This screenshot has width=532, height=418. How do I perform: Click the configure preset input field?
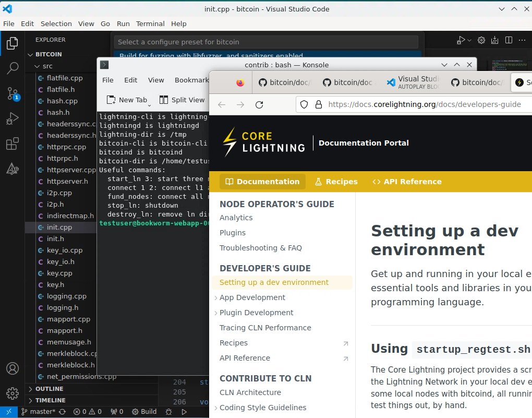coord(266,42)
